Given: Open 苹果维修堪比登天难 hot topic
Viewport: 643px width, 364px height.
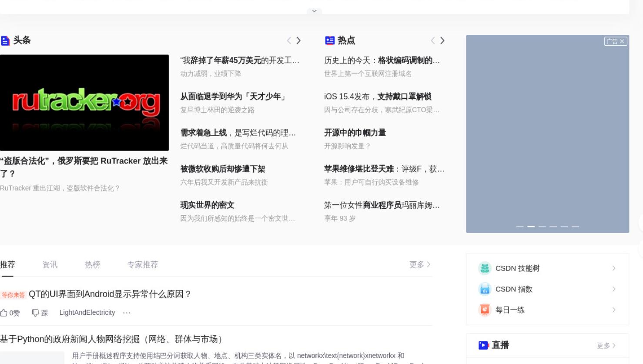Looking at the screenshot, I should pos(384,169).
